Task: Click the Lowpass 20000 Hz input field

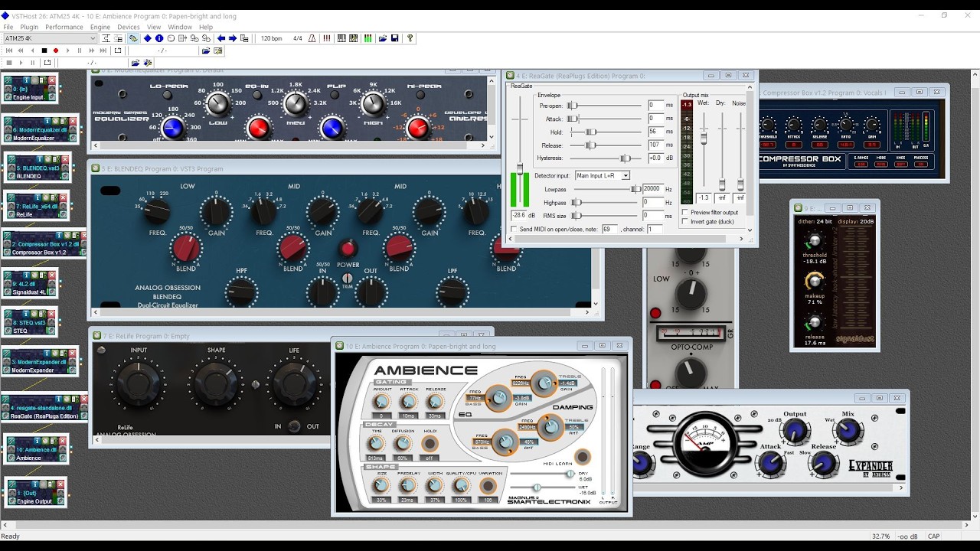Action: click(653, 188)
